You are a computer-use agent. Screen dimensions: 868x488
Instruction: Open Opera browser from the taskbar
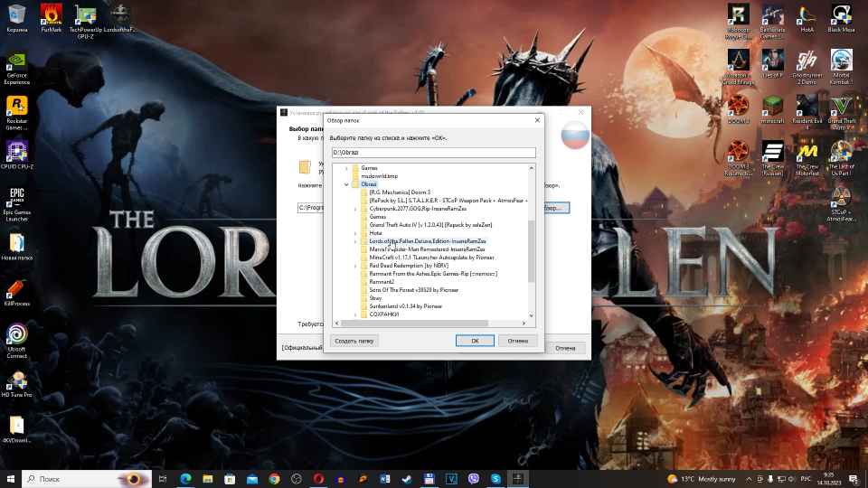[318, 479]
